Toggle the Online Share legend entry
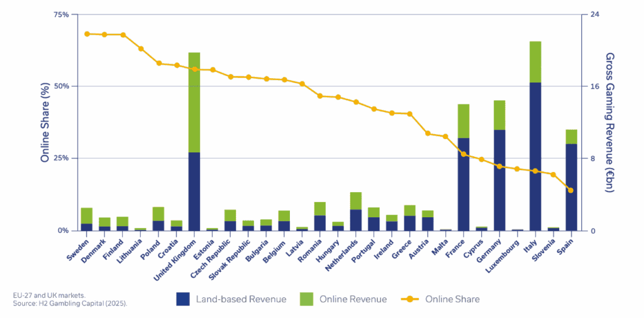 [452, 299]
